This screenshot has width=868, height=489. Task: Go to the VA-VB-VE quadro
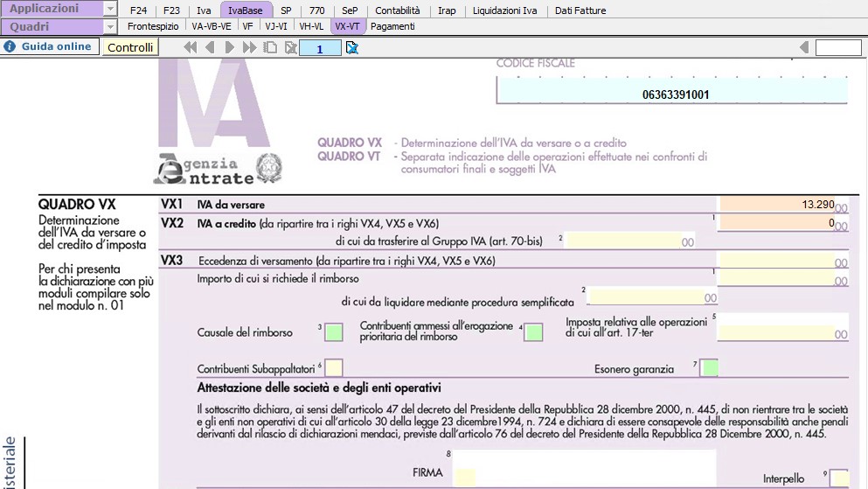click(x=212, y=26)
